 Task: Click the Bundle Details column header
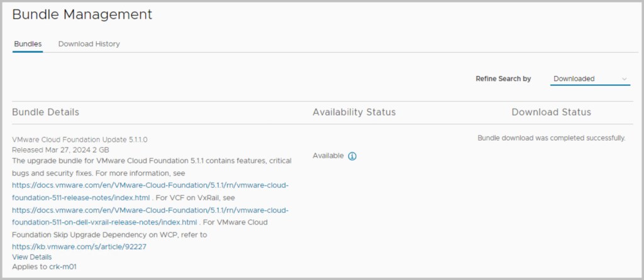[x=45, y=112]
